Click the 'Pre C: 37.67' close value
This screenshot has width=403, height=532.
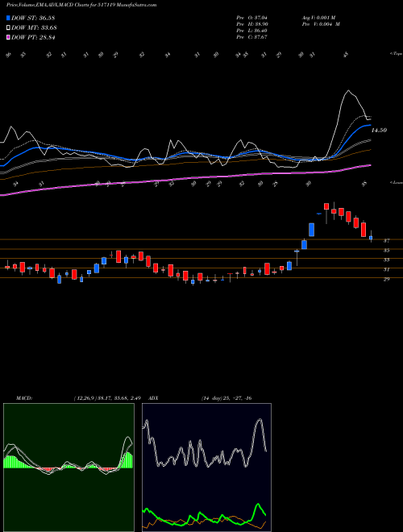click(x=251, y=37)
